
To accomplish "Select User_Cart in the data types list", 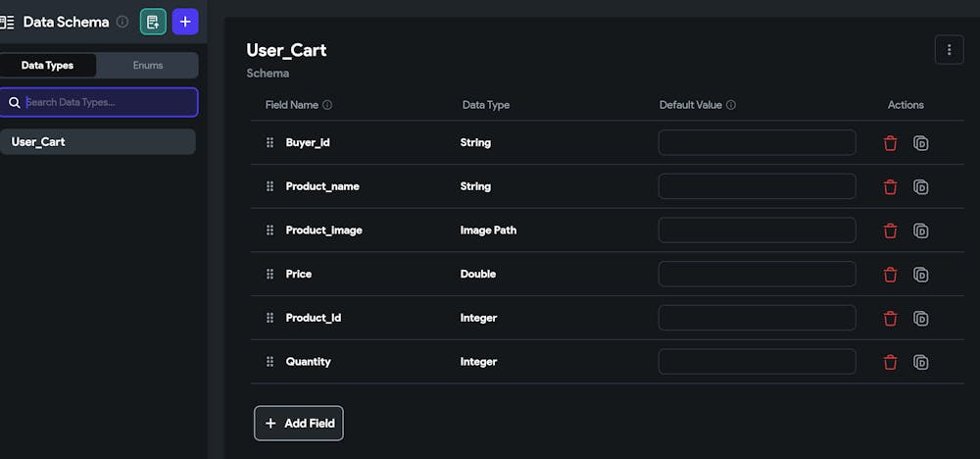I will pyautogui.click(x=98, y=142).
